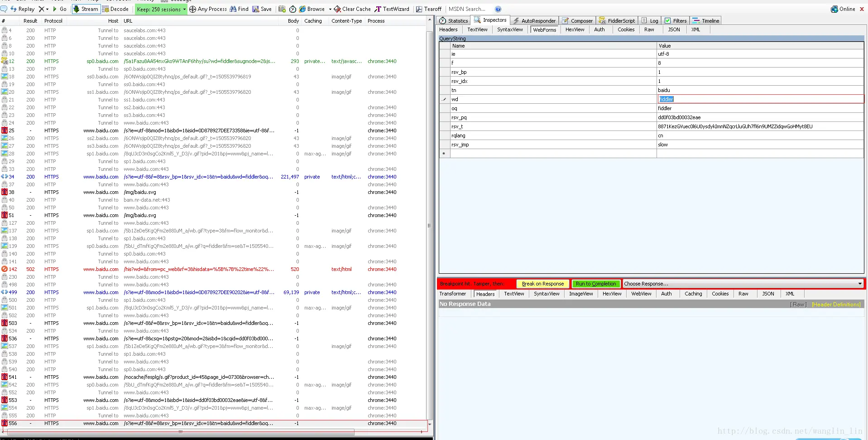The width and height of the screenshot is (868, 440).
Task: Click the Replay toolbar button
Action: pos(23,9)
